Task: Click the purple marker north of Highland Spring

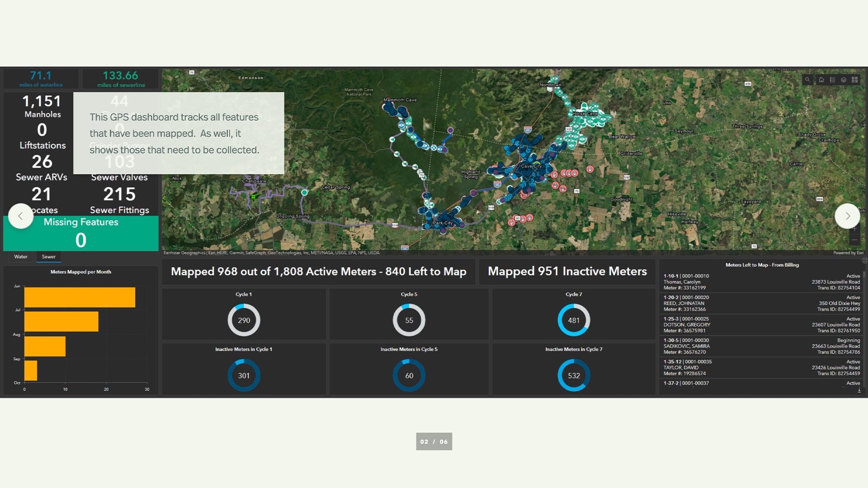Action: pyautogui.click(x=450, y=130)
